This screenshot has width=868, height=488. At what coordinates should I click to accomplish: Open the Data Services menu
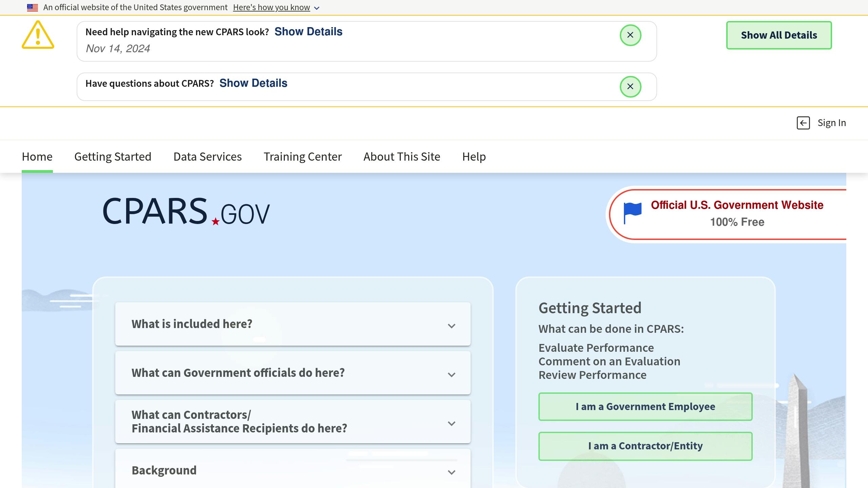click(x=208, y=157)
